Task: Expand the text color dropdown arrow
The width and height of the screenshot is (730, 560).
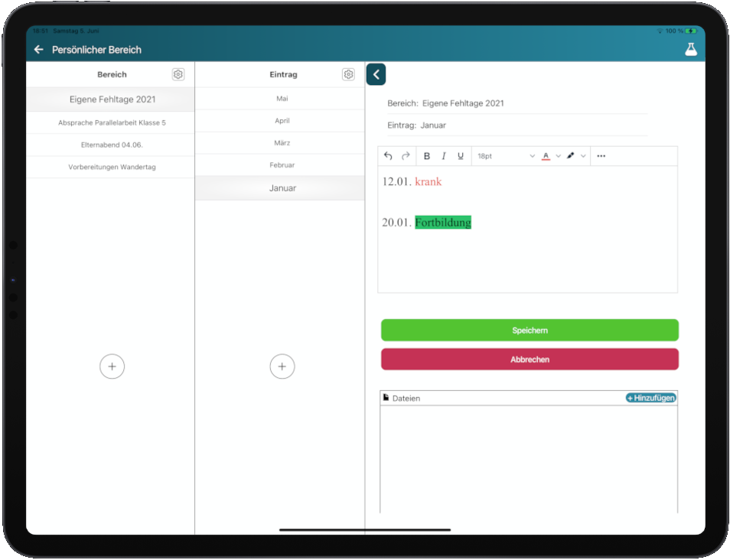Action: tap(558, 156)
